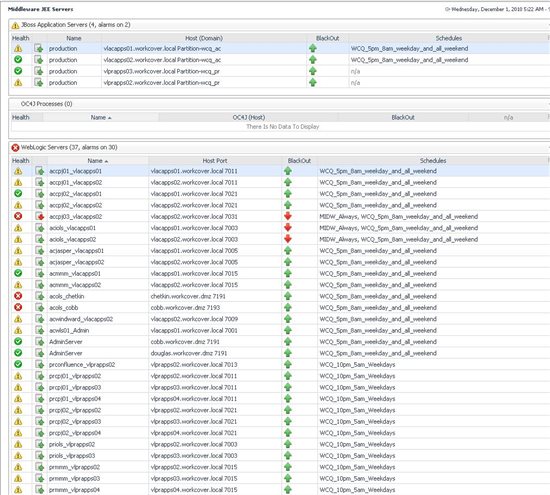Open prcpj01_vlprapps04 server link

click(75, 399)
